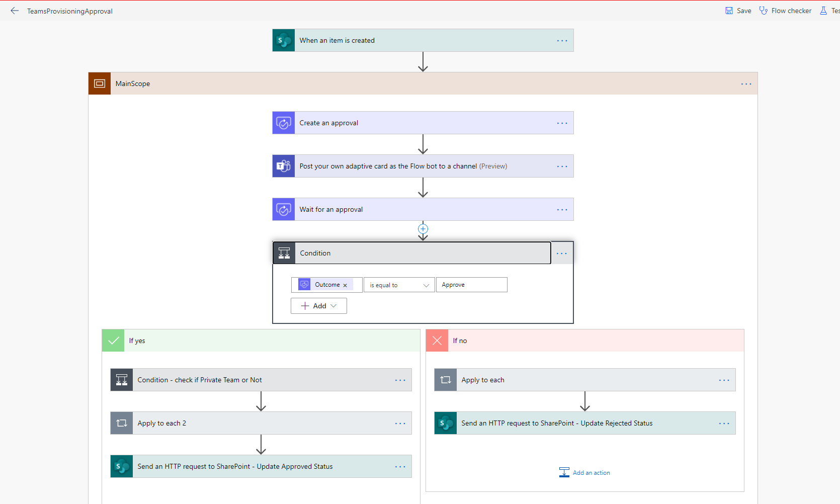Open the ellipsis menu on Wait for an approval
The width and height of the screenshot is (840, 504).
click(562, 209)
